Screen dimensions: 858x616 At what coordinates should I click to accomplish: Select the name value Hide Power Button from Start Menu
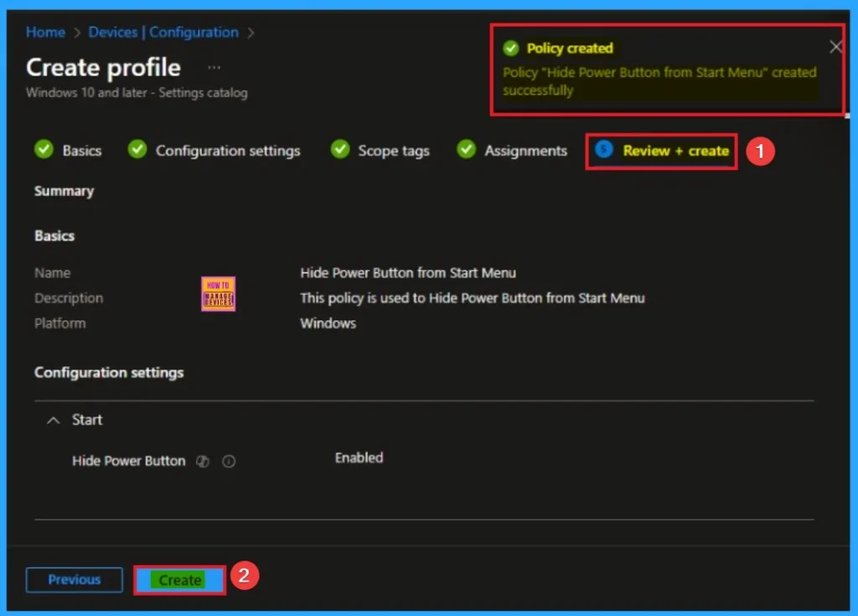(x=408, y=272)
